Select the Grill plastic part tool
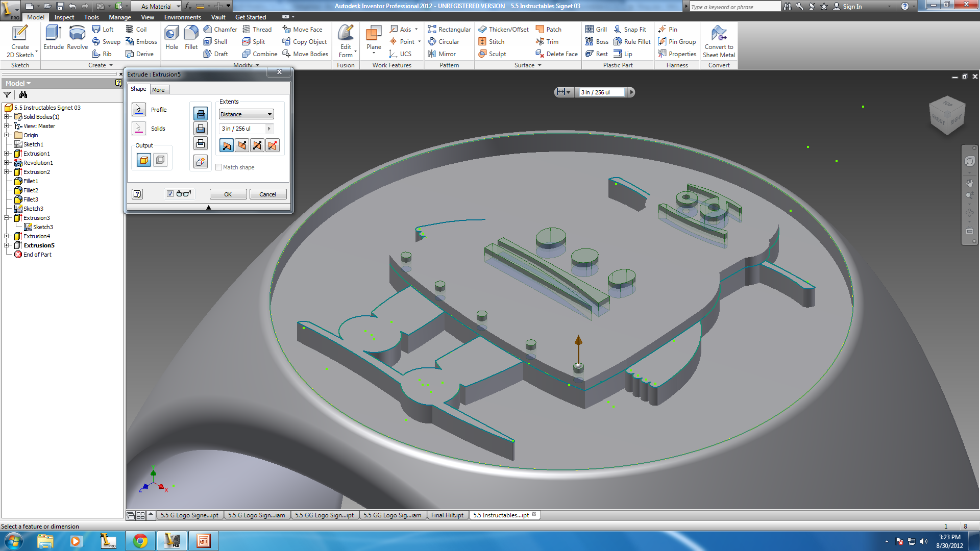 click(596, 30)
